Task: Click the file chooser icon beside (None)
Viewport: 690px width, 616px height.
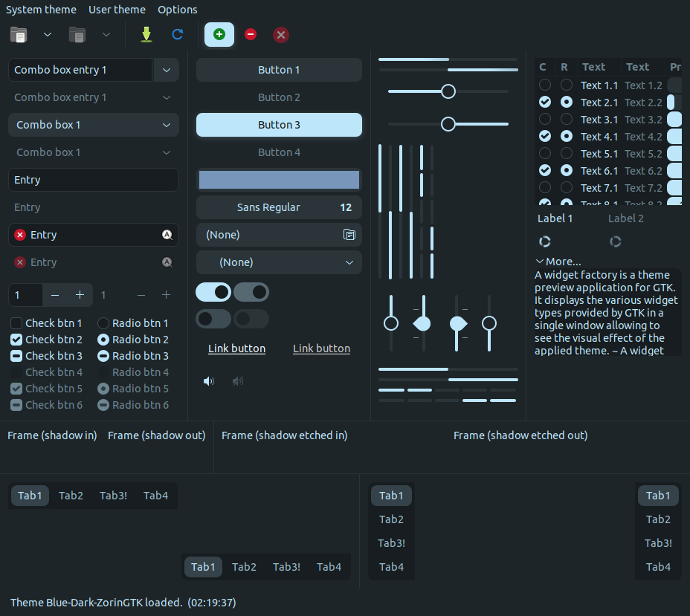Action: pos(349,235)
